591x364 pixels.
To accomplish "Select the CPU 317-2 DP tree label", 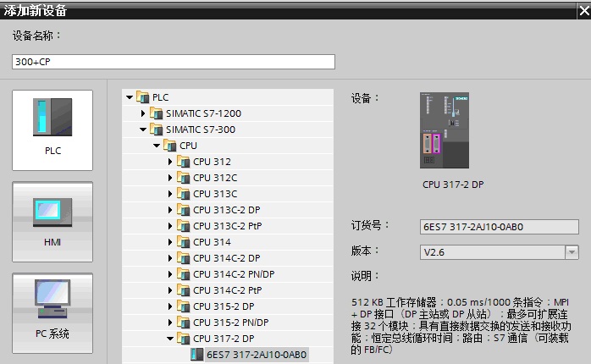I will 224,339.
